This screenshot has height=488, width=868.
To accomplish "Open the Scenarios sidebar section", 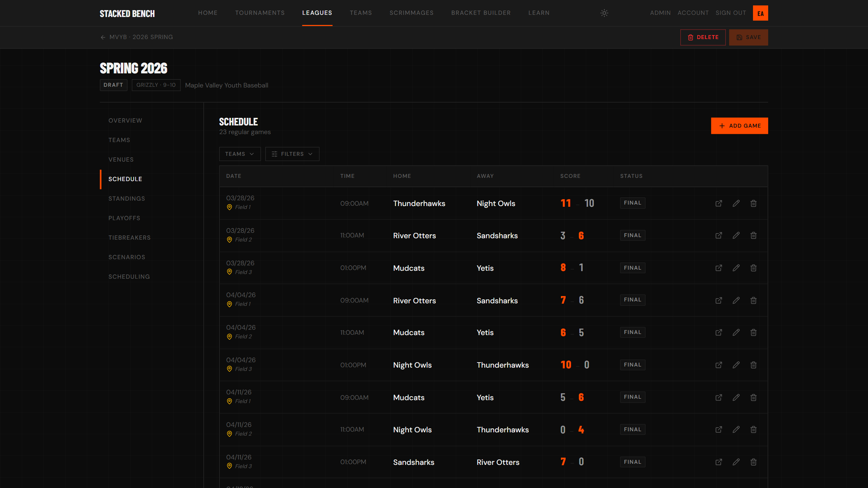I will (127, 257).
